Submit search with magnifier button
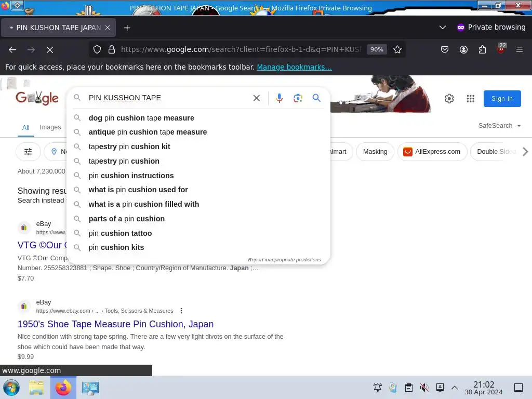Image resolution: width=532 pixels, height=399 pixels. tap(316, 98)
